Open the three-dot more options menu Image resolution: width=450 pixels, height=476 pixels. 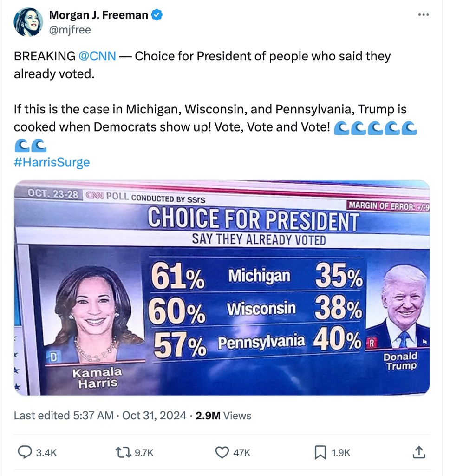point(424,14)
